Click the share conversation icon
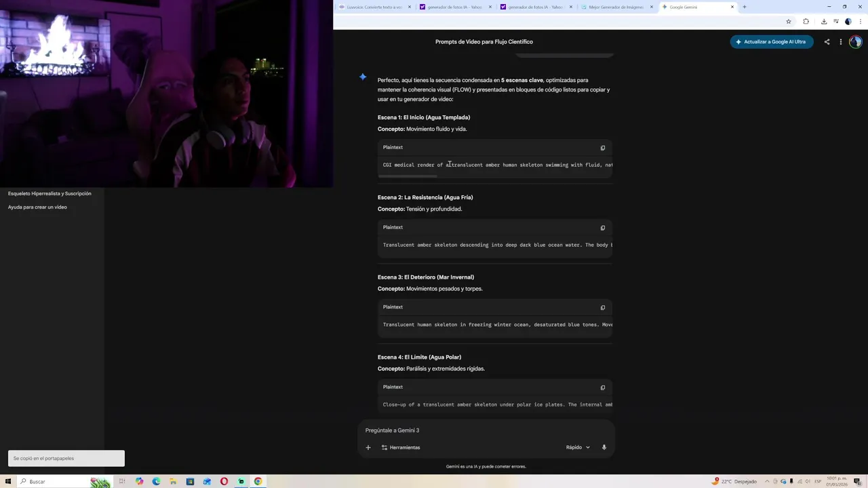 827,42
